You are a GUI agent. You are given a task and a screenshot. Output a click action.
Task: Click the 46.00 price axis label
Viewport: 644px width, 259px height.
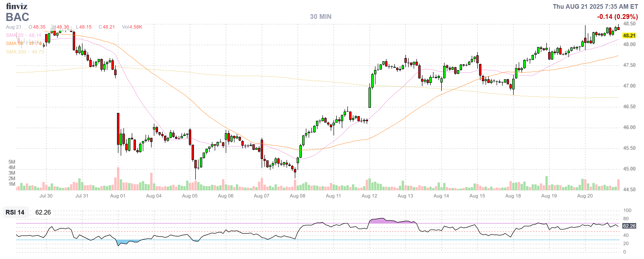629,127
